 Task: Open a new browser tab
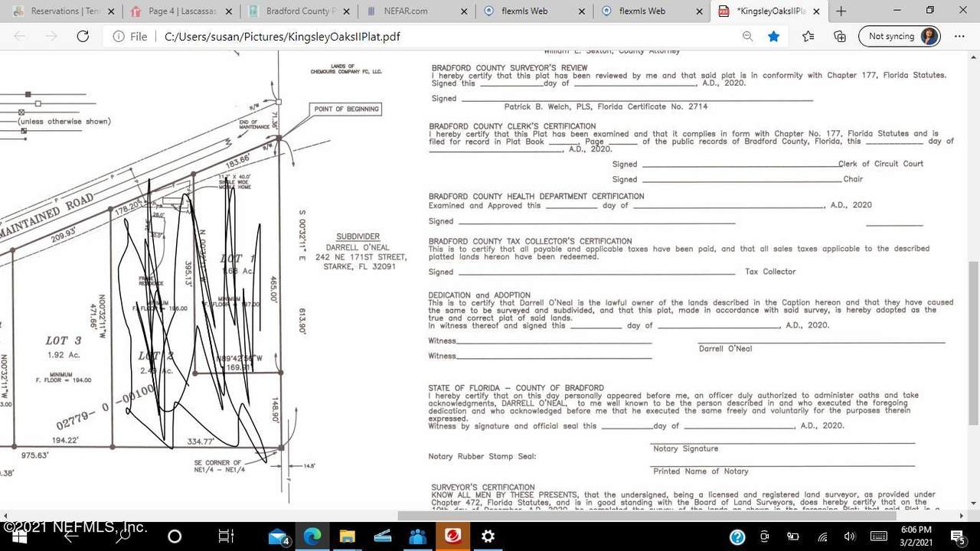(841, 11)
